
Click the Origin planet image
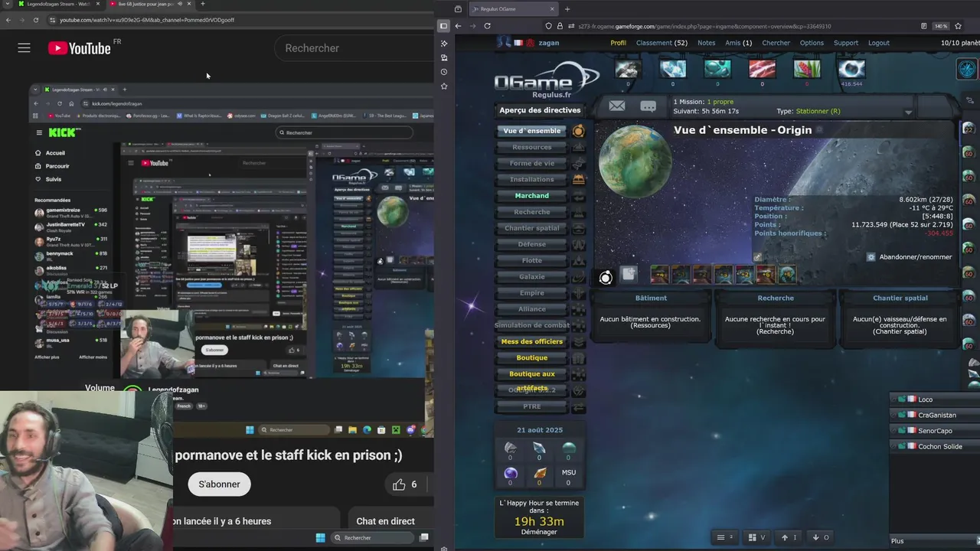point(634,161)
